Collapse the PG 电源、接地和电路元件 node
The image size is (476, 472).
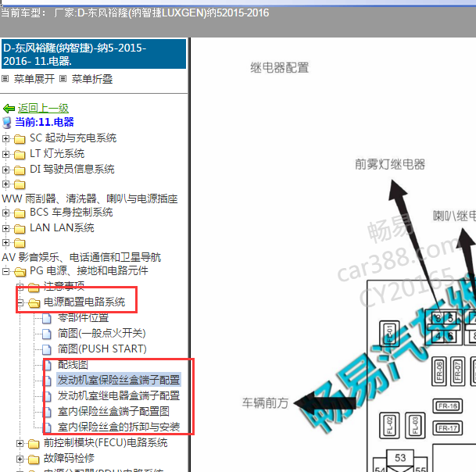tap(5, 271)
